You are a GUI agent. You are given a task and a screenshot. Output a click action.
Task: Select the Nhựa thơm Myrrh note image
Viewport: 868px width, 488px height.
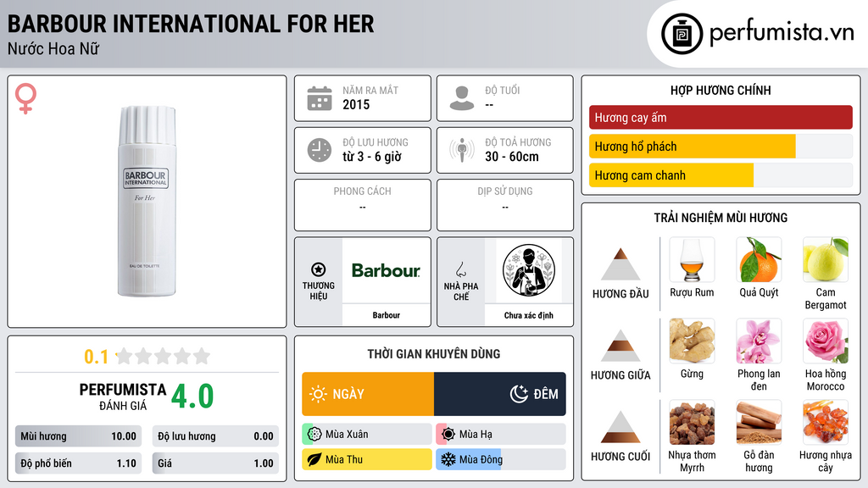click(x=692, y=423)
